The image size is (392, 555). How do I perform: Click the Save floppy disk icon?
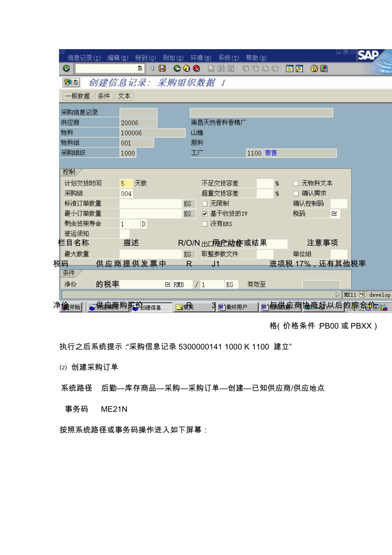[x=162, y=68]
